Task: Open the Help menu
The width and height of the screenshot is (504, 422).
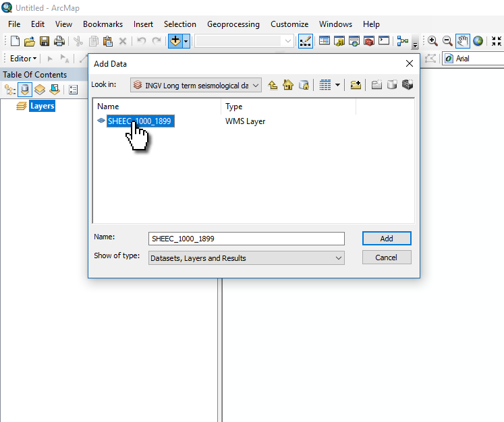Action: 371,24
